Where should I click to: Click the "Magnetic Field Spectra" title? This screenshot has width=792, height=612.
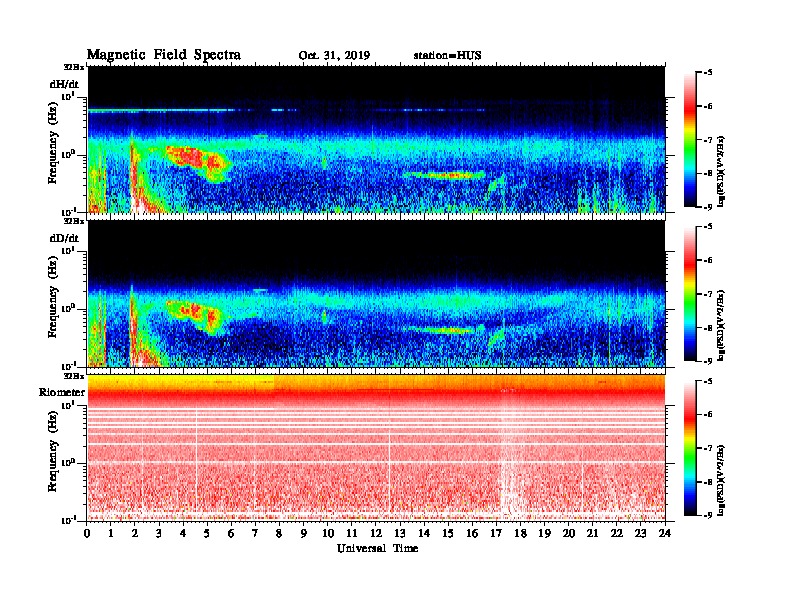164,55
